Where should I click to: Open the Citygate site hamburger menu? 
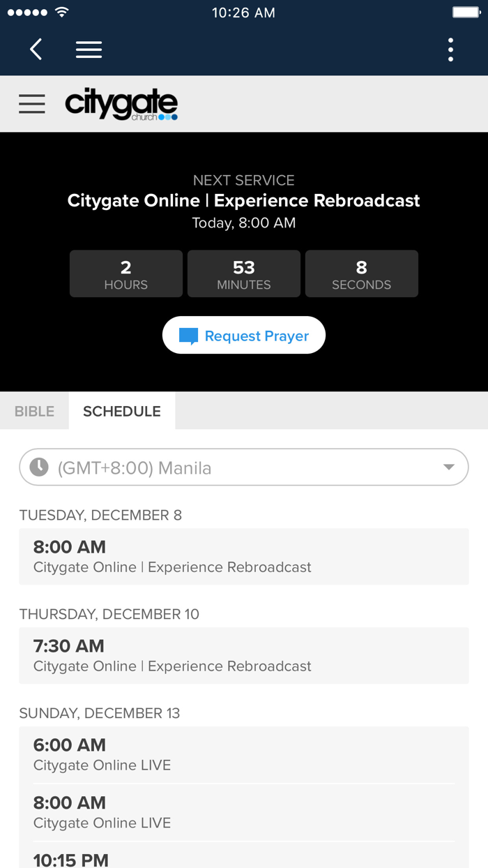click(32, 104)
